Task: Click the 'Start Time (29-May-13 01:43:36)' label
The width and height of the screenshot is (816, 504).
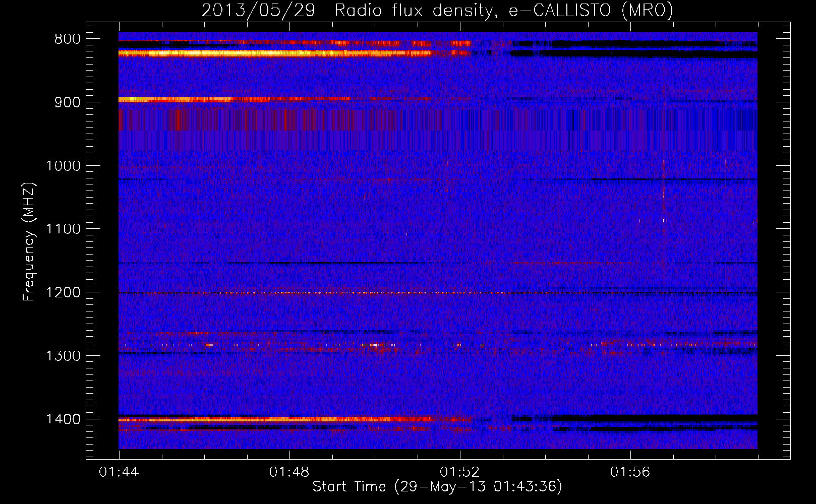Action: click(x=437, y=487)
